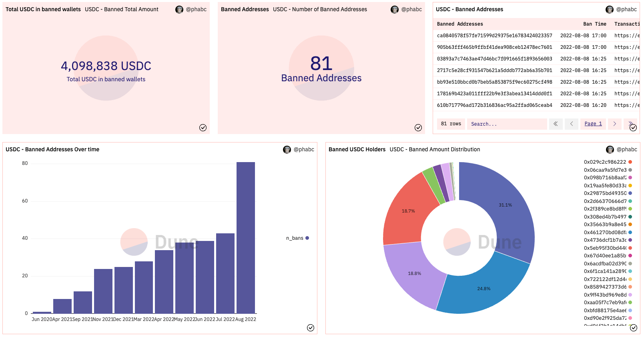Toggle legend entry 0x2f389ce8bd8ff

pyautogui.click(x=608, y=209)
